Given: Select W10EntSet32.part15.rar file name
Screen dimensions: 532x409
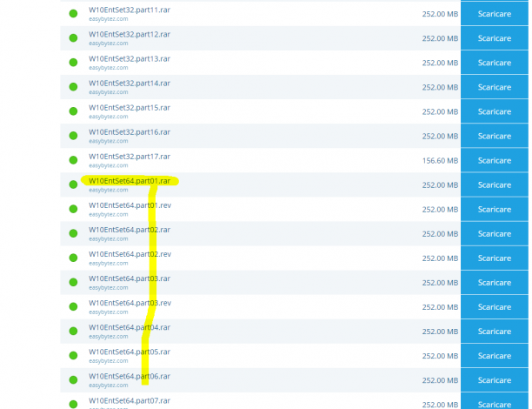Looking at the screenshot, I should point(130,108).
